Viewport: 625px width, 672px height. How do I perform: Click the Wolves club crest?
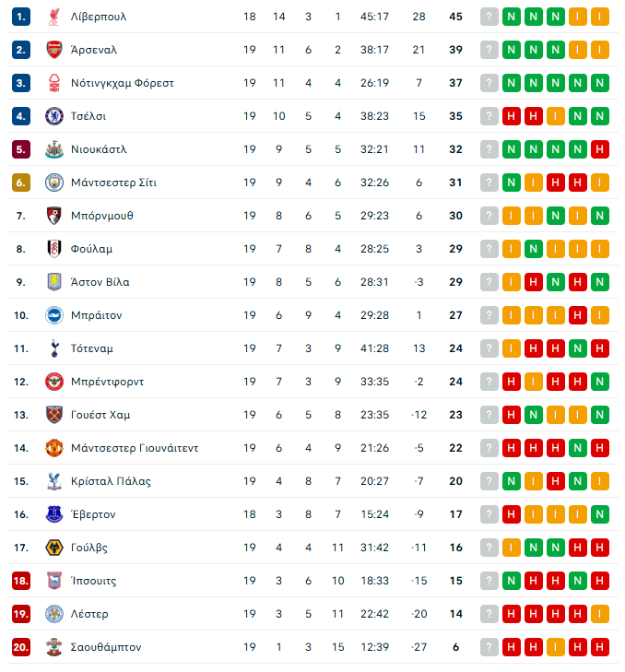(53, 548)
